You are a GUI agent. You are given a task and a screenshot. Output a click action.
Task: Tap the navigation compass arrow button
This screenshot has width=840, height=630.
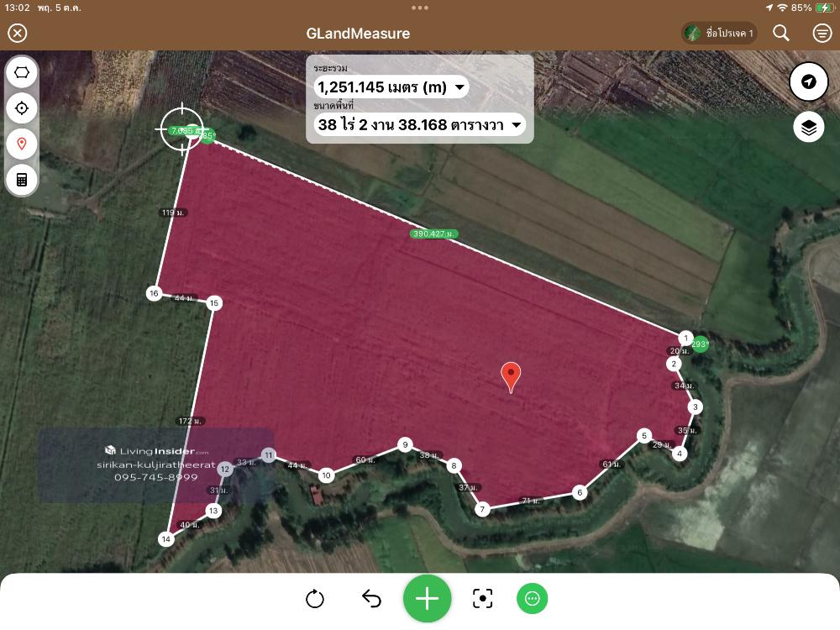[x=808, y=81]
